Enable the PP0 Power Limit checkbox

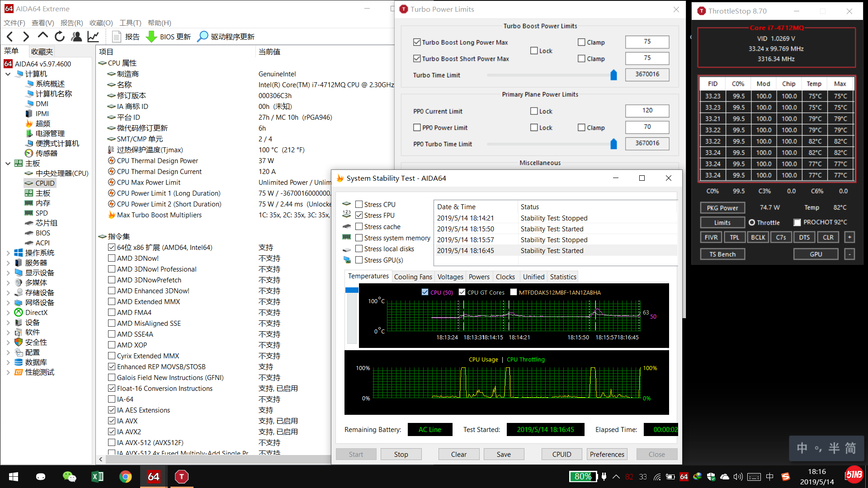tap(417, 127)
